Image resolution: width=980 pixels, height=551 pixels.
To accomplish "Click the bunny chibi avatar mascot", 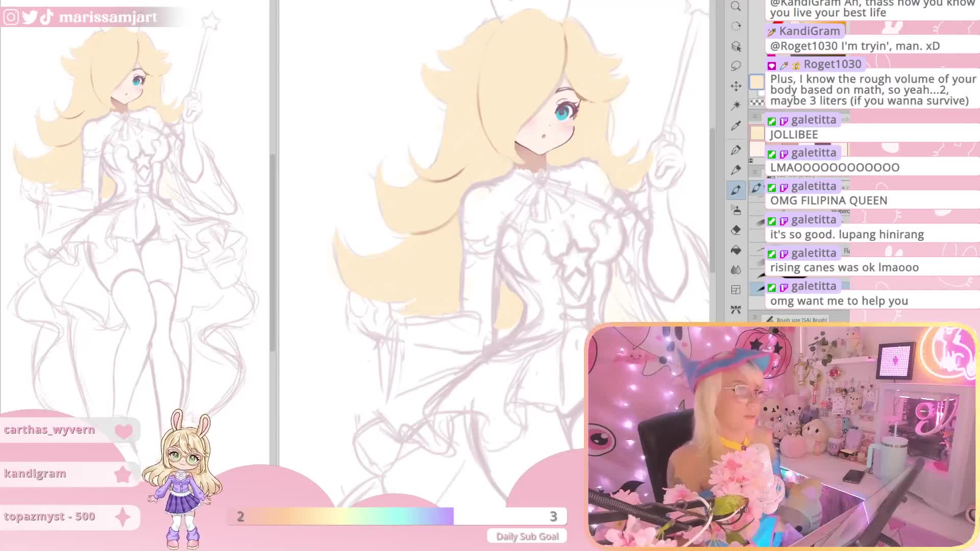I will (x=183, y=479).
